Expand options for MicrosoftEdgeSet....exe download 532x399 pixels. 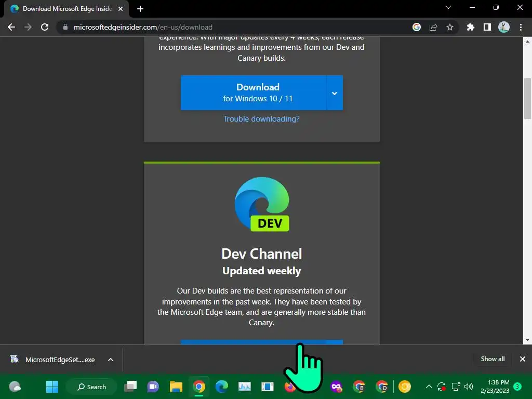tap(111, 360)
